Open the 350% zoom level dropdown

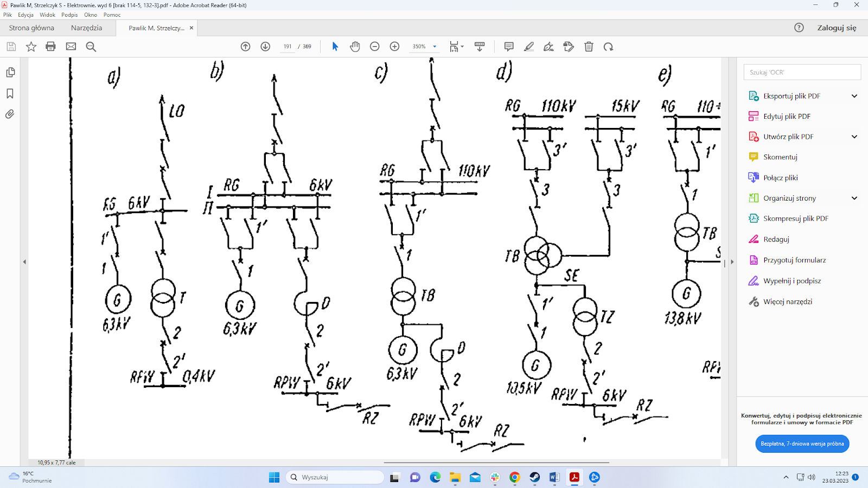435,47
